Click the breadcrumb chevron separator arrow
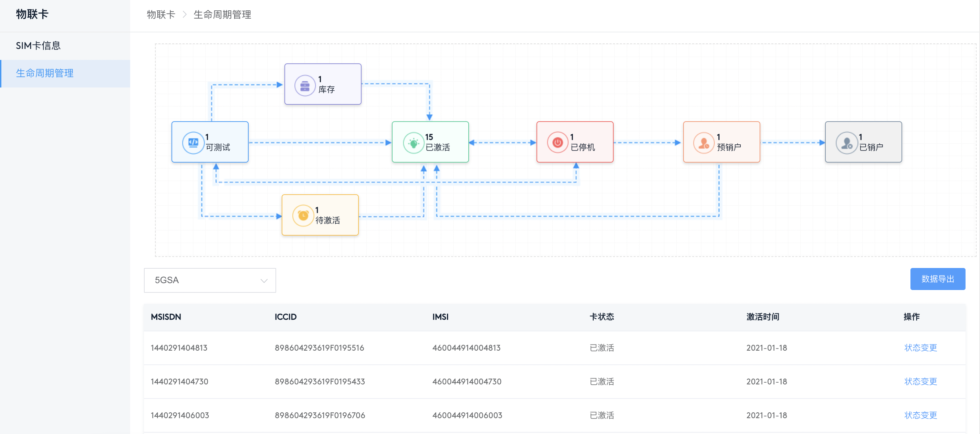Image resolution: width=980 pixels, height=434 pixels. pyautogui.click(x=185, y=14)
